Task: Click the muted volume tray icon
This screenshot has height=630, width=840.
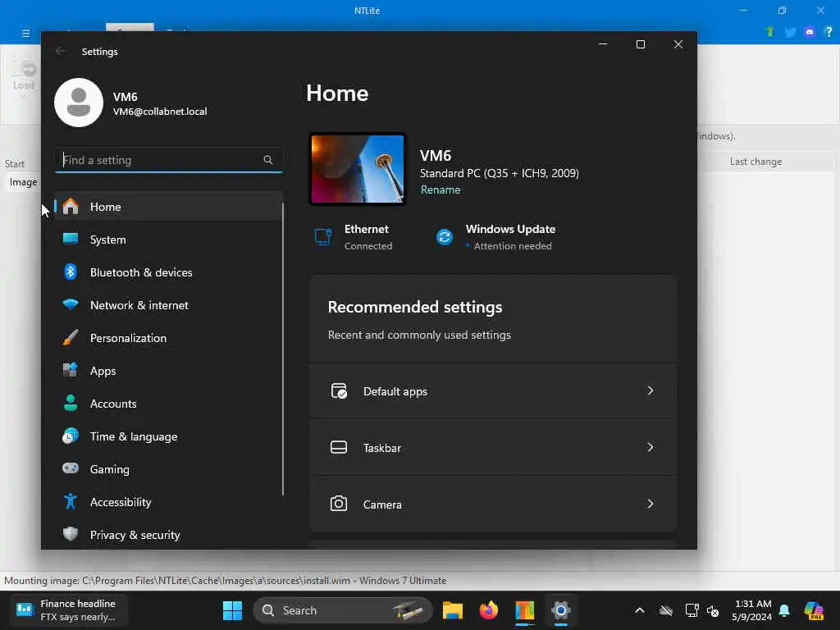Action: pos(713,610)
